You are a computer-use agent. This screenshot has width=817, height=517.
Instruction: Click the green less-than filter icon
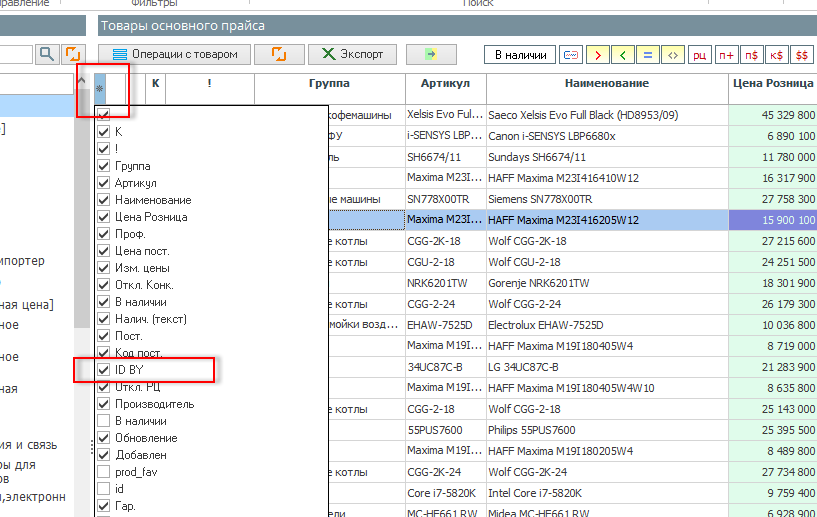pos(623,55)
